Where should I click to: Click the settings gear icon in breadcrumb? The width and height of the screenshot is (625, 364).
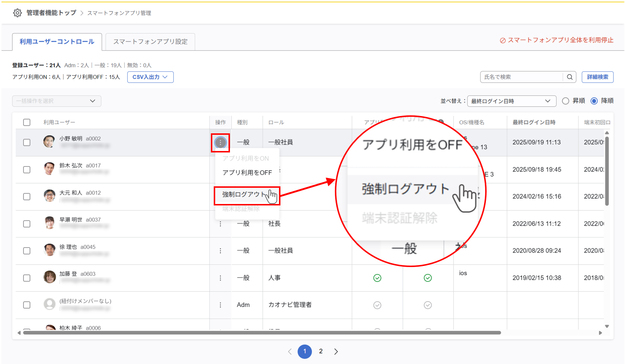coord(17,13)
